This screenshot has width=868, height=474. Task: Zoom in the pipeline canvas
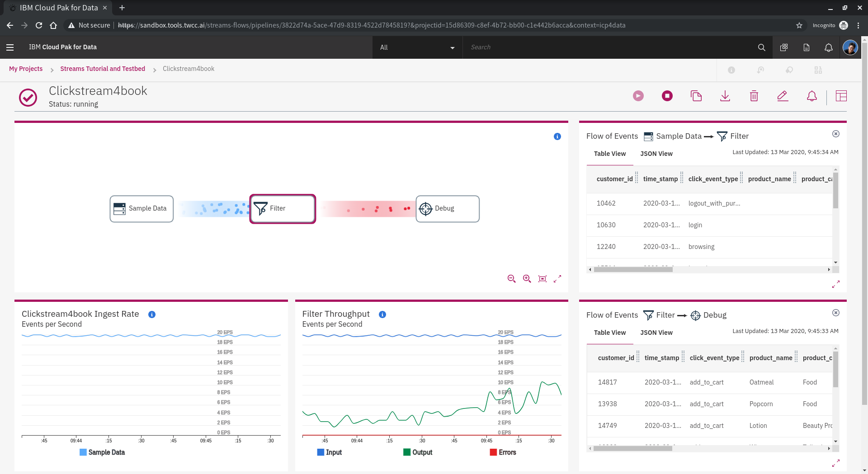[x=527, y=279]
